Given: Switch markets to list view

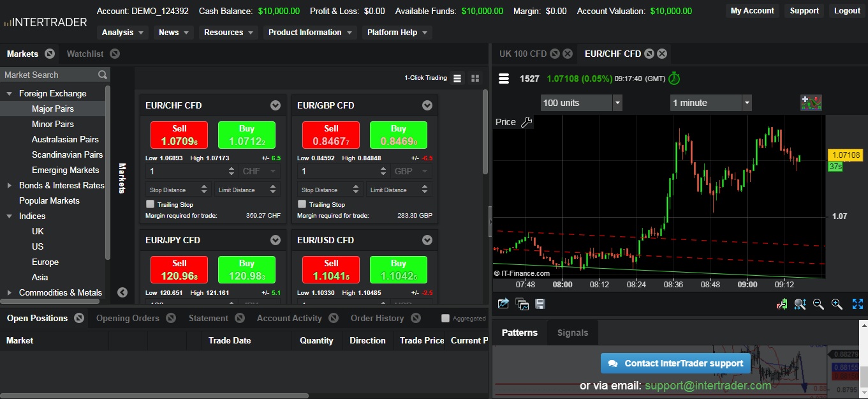Looking at the screenshot, I should 457,78.
